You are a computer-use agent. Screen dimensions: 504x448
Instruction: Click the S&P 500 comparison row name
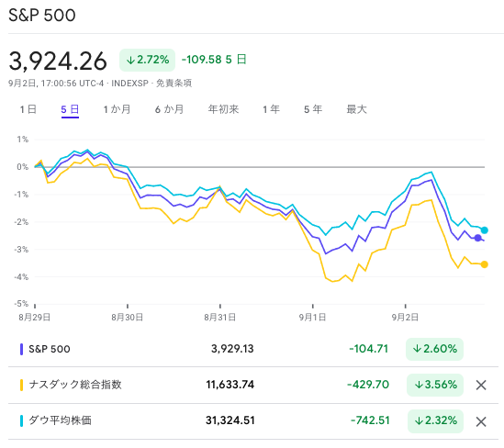click(50, 349)
